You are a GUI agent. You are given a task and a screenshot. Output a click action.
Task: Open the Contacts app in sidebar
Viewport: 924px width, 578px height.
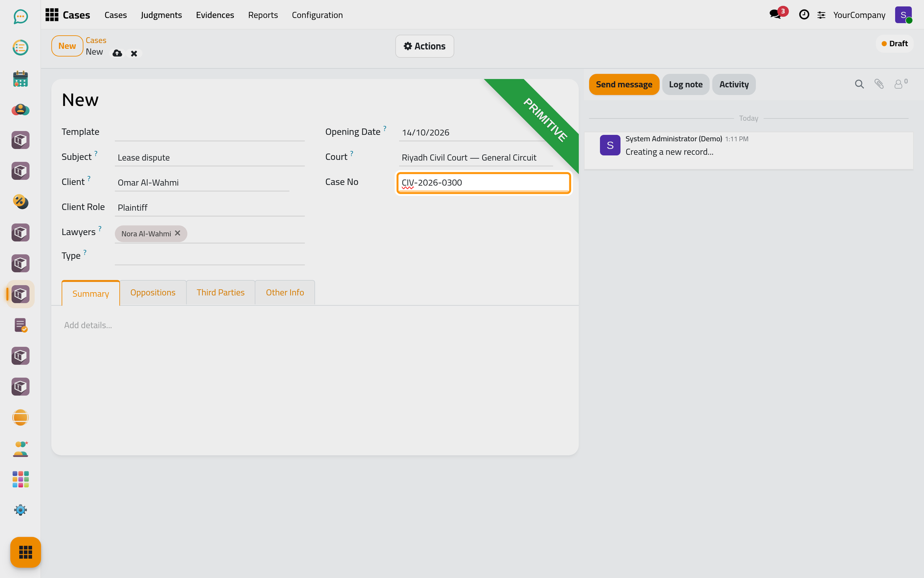point(20,109)
